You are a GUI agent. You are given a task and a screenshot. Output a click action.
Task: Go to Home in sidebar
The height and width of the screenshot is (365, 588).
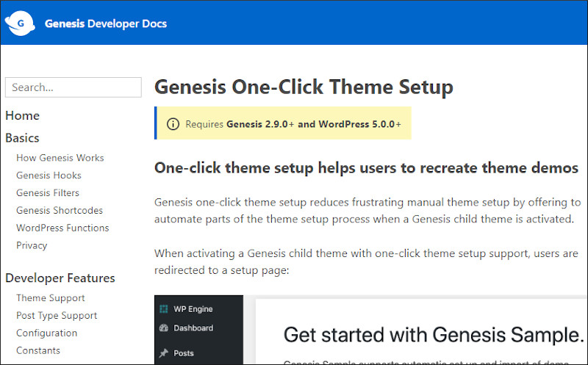(x=23, y=115)
